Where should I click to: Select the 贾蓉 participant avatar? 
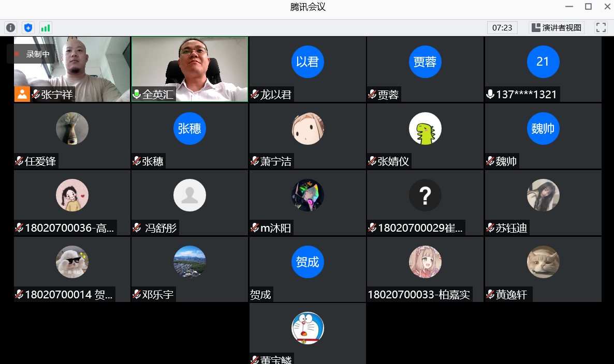[425, 62]
